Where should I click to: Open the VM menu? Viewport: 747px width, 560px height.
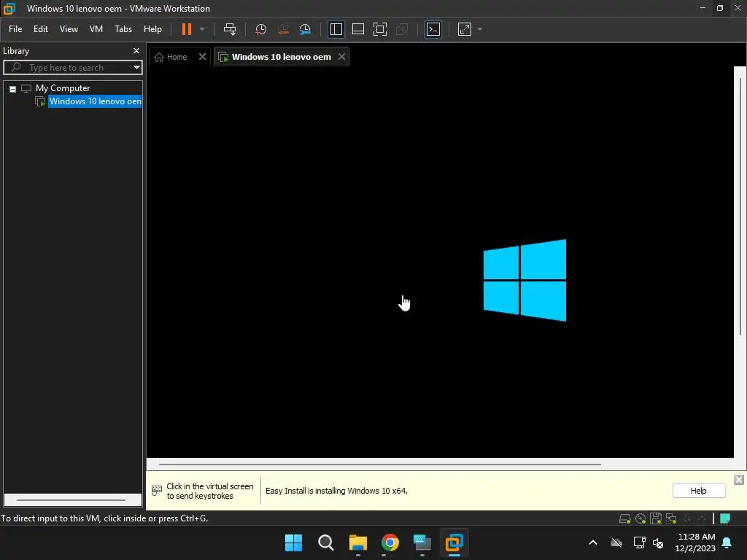pos(96,29)
